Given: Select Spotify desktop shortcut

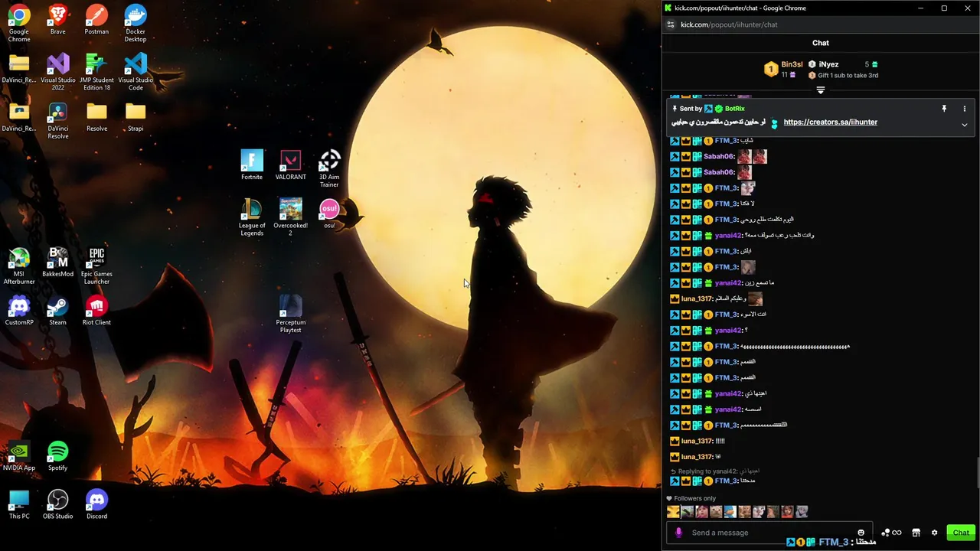Looking at the screenshot, I should coord(57,456).
